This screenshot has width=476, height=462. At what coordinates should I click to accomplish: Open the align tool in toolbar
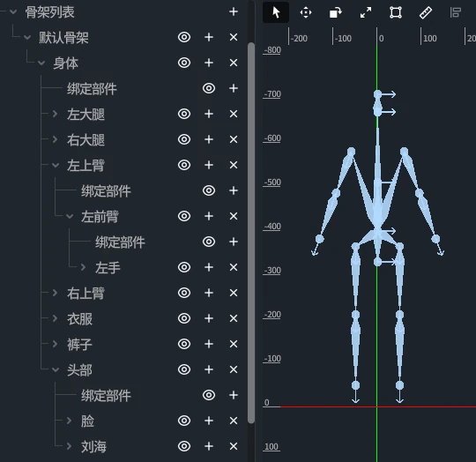pyautogui.click(x=456, y=12)
